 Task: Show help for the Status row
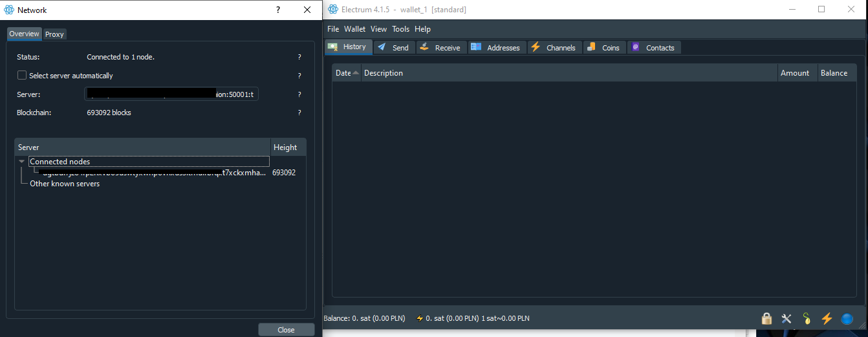(x=299, y=57)
